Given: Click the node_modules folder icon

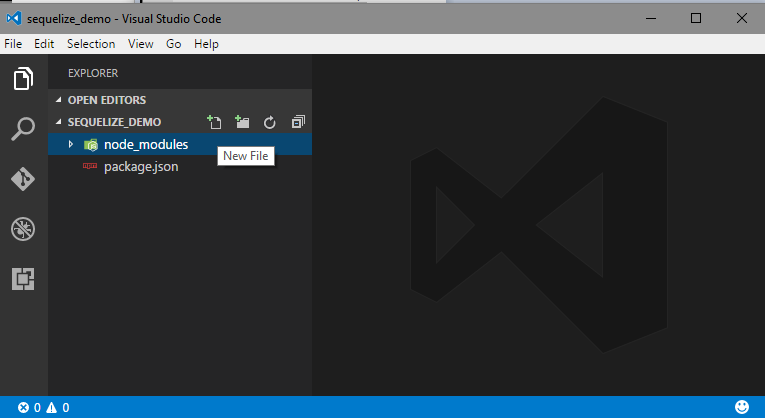Looking at the screenshot, I should pyautogui.click(x=91, y=144).
